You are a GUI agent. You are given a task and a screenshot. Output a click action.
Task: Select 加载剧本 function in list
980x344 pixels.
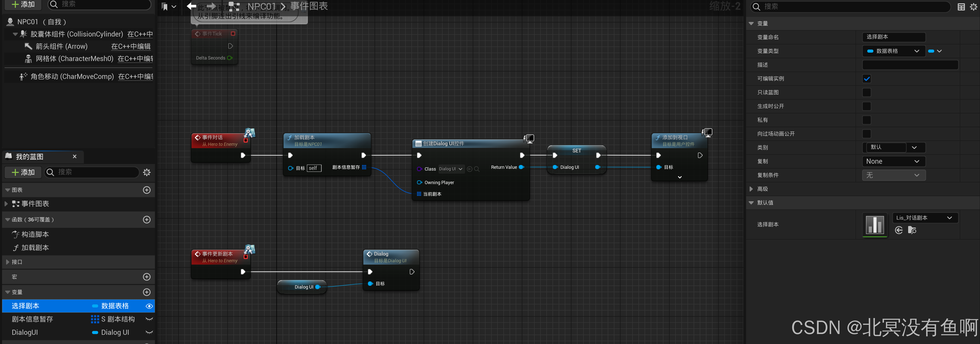click(35, 248)
